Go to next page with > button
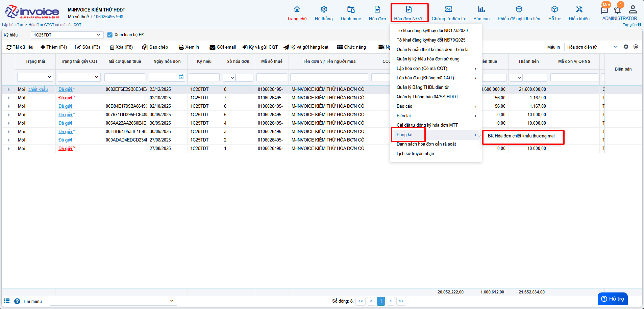Image resolution: width=644 pixels, height=309 pixels. point(391,301)
